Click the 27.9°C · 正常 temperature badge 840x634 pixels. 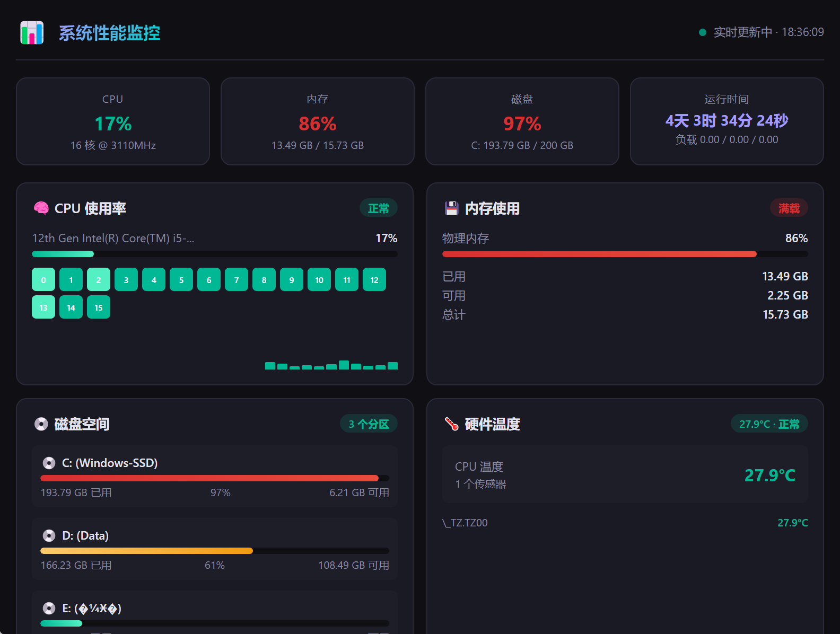pyautogui.click(x=769, y=424)
